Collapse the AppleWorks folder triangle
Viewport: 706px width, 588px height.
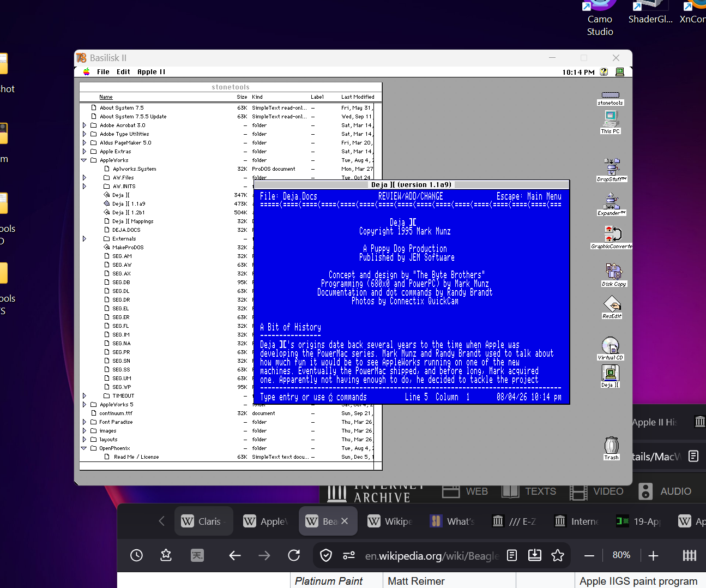pyautogui.click(x=84, y=160)
